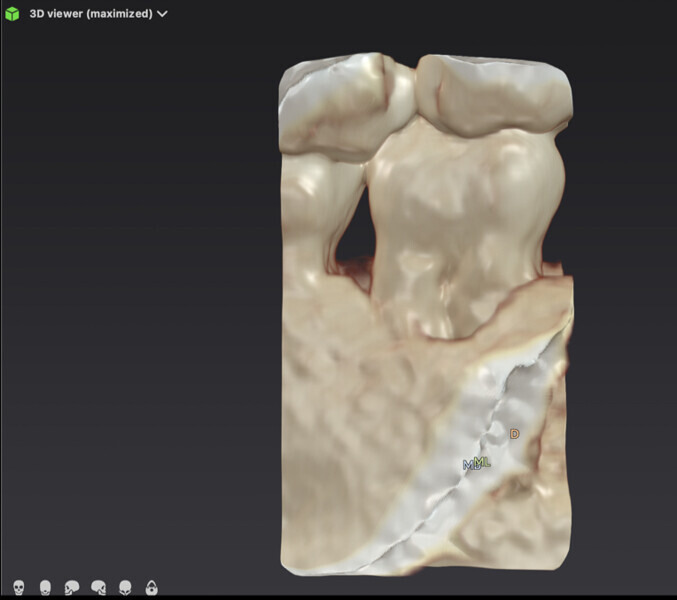
Task: Select left-facing skull profile view
Action: pyautogui.click(x=72, y=587)
